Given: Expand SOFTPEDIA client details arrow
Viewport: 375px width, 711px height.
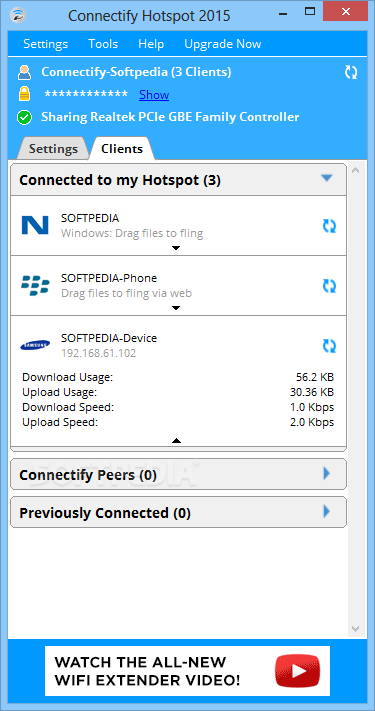Looking at the screenshot, I should click(x=176, y=248).
